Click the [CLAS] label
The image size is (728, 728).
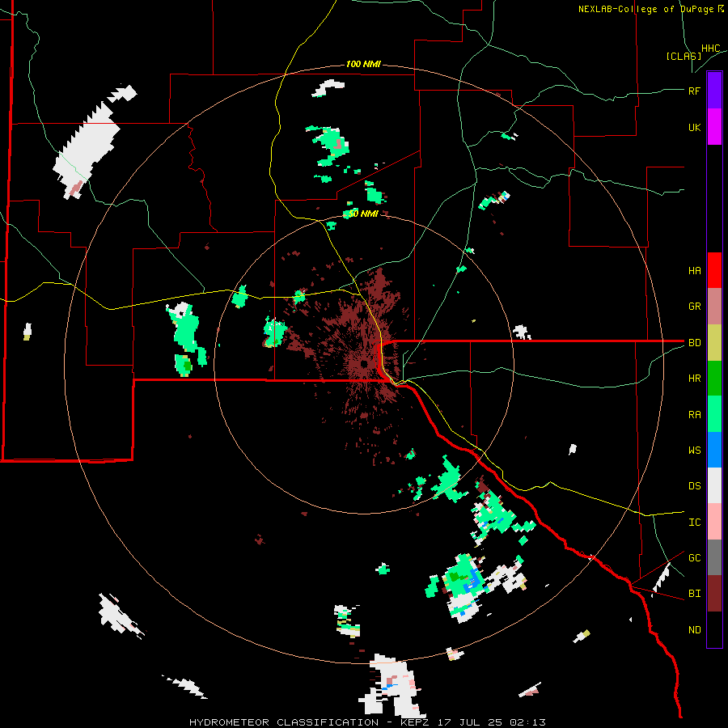pos(684,56)
